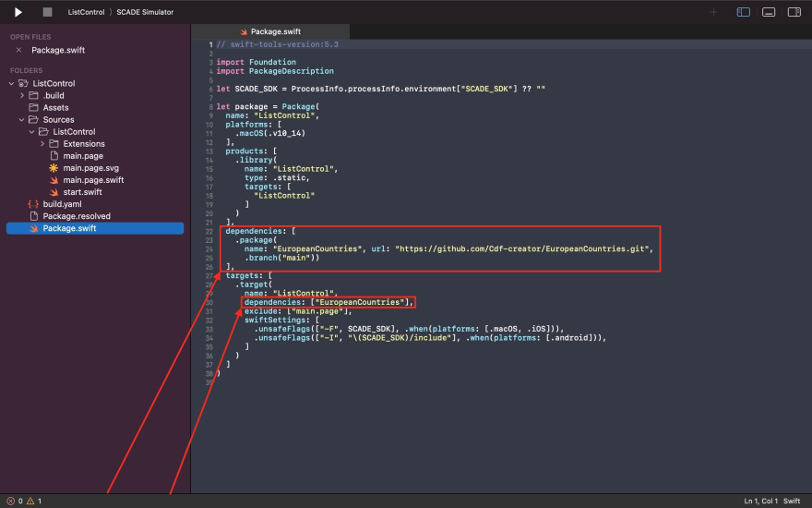Click line number 22 in gutter
The height and width of the screenshot is (508, 812).
(x=209, y=231)
